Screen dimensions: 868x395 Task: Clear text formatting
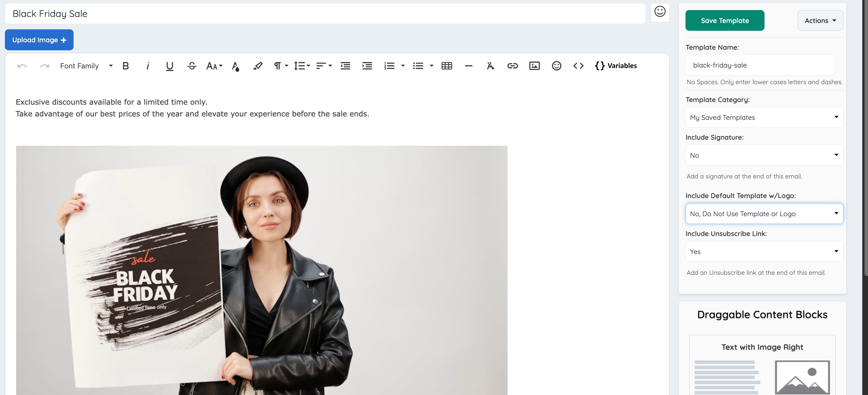click(491, 66)
